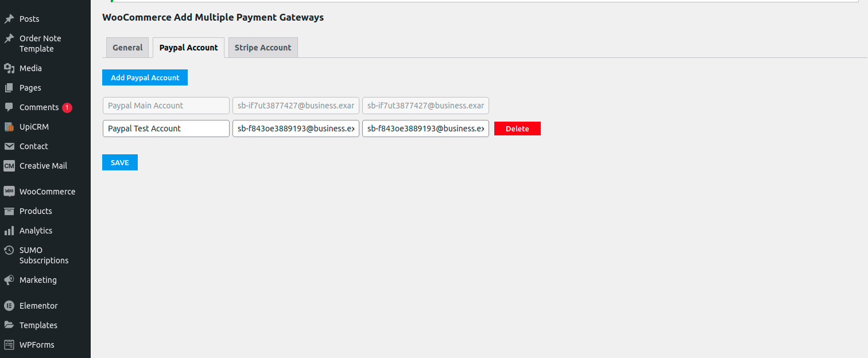Focus the Paypal Test Account name field
Image resolution: width=868 pixels, height=358 pixels.
[x=166, y=129]
